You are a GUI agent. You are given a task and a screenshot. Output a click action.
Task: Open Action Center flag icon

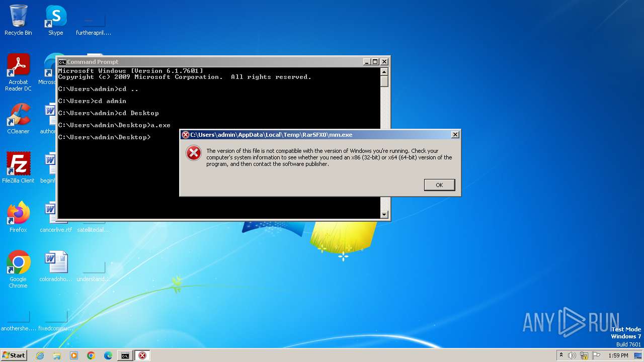596,355
